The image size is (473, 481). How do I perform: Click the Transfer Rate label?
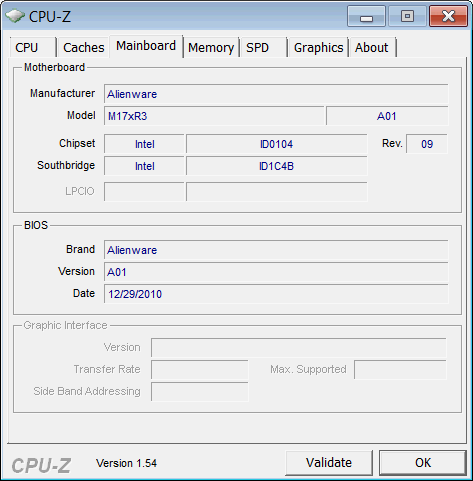click(107, 369)
